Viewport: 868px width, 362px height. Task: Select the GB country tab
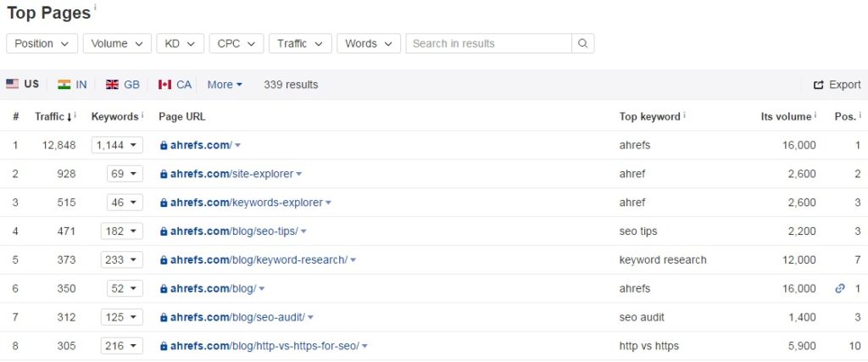click(122, 85)
